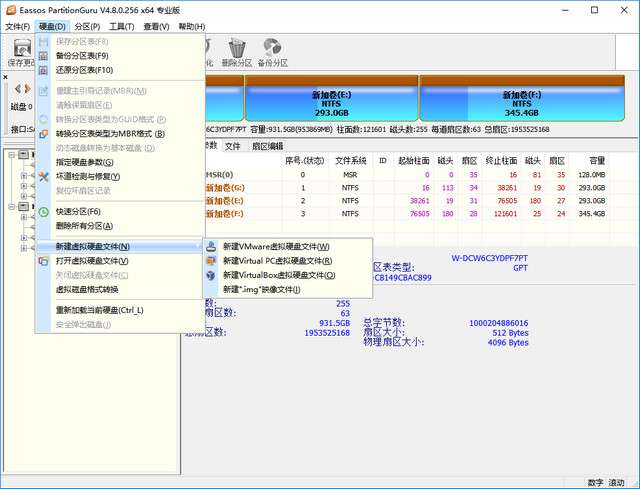
Task: Go to previous disk with left arrow
Action: coord(18,89)
